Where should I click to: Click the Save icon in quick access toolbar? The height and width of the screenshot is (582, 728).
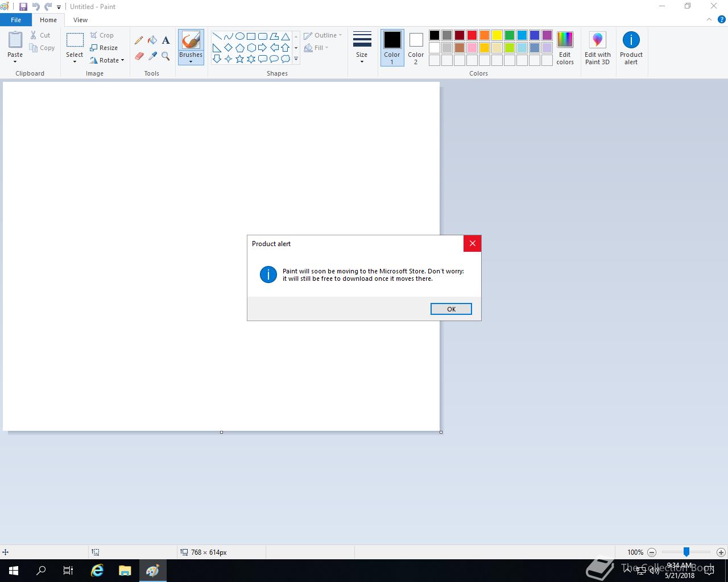coord(23,7)
